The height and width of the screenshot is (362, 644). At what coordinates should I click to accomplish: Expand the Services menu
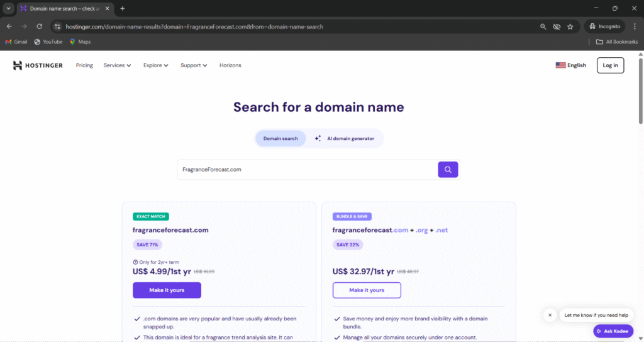(117, 65)
